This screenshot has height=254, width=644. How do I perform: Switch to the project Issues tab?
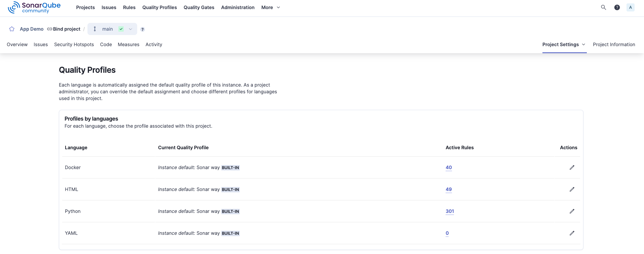click(x=41, y=44)
